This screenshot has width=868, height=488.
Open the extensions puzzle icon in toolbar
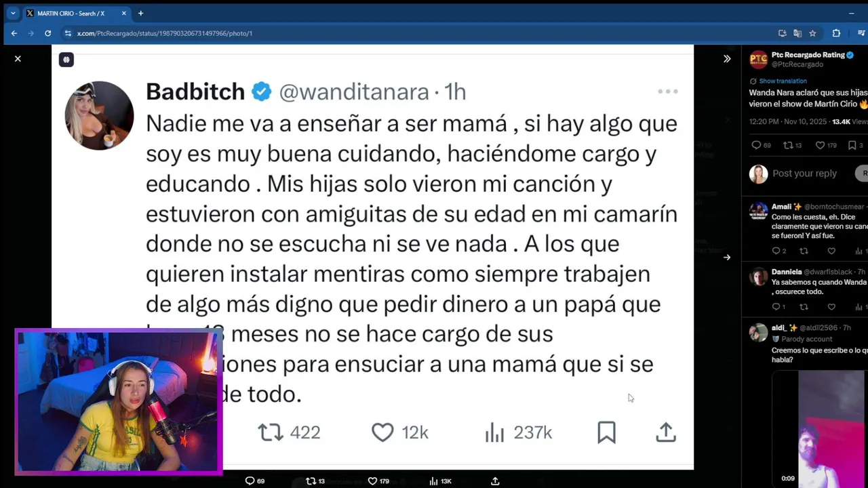[836, 33]
